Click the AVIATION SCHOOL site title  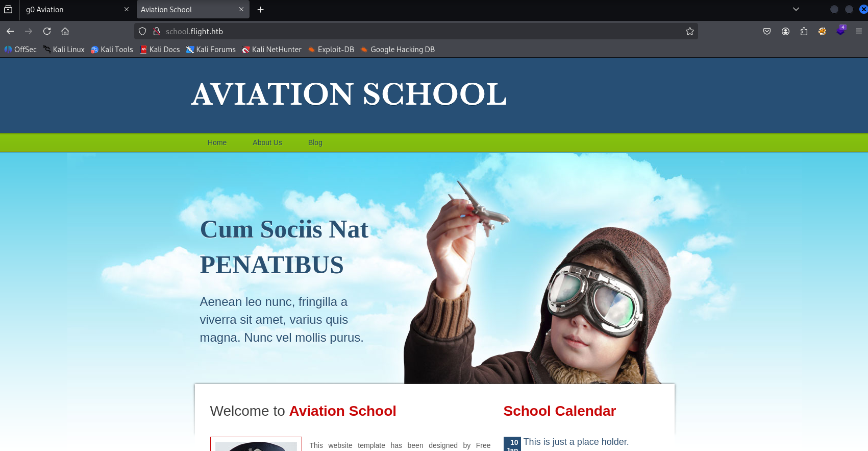point(349,94)
